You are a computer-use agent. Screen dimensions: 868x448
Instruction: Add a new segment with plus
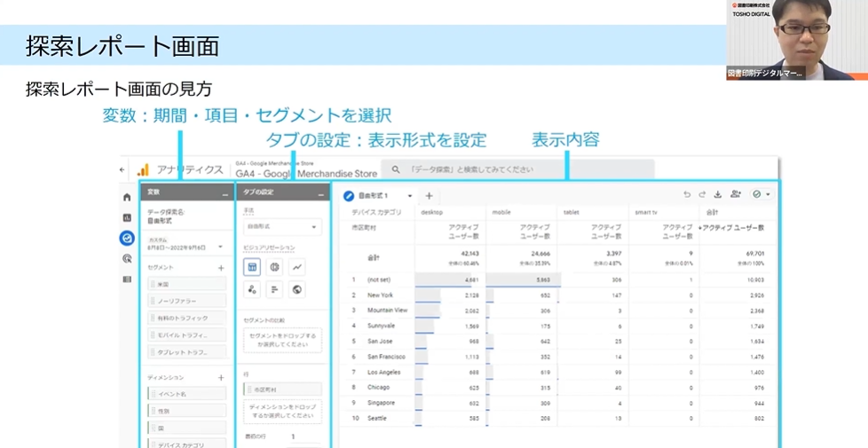coord(221,268)
